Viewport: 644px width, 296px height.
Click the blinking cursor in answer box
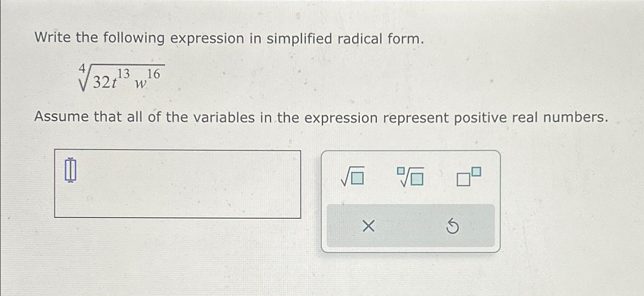[71, 169]
